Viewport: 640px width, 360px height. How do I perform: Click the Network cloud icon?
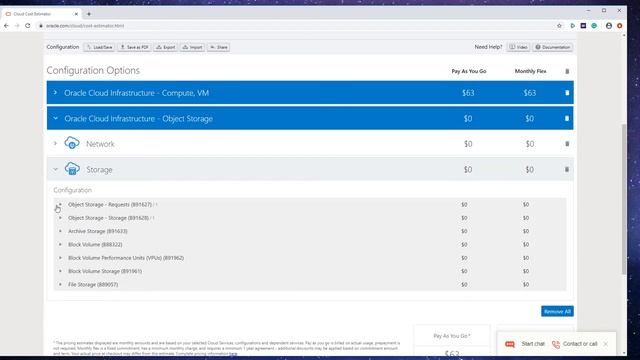coord(72,143)
